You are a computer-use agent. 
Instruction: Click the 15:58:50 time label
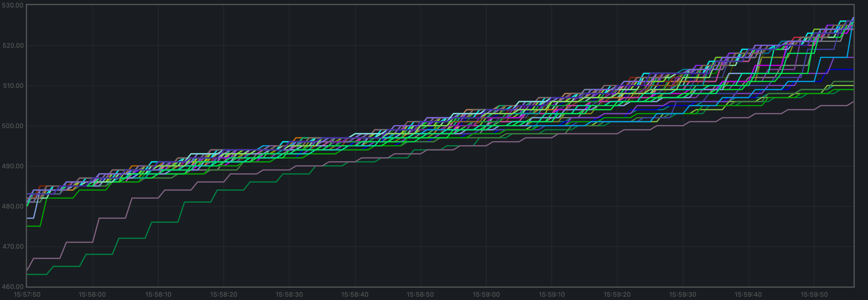click(420, 295)
